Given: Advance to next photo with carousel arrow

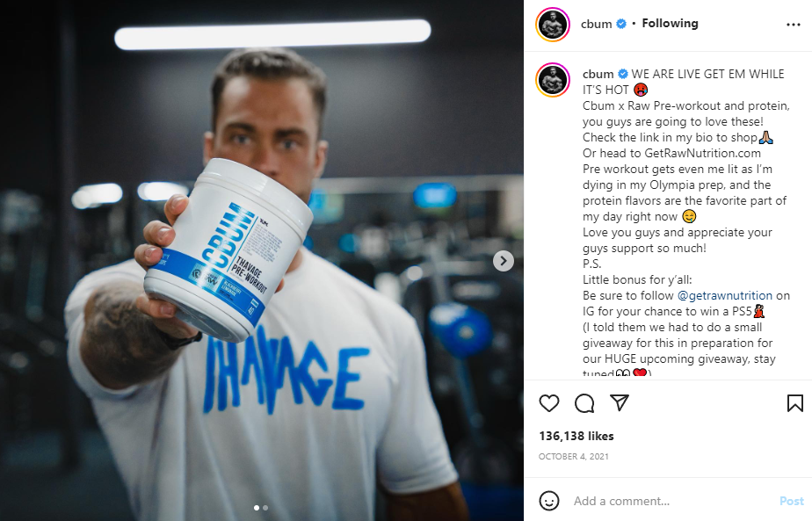Looking at the screenshot, I should point(504,261).
